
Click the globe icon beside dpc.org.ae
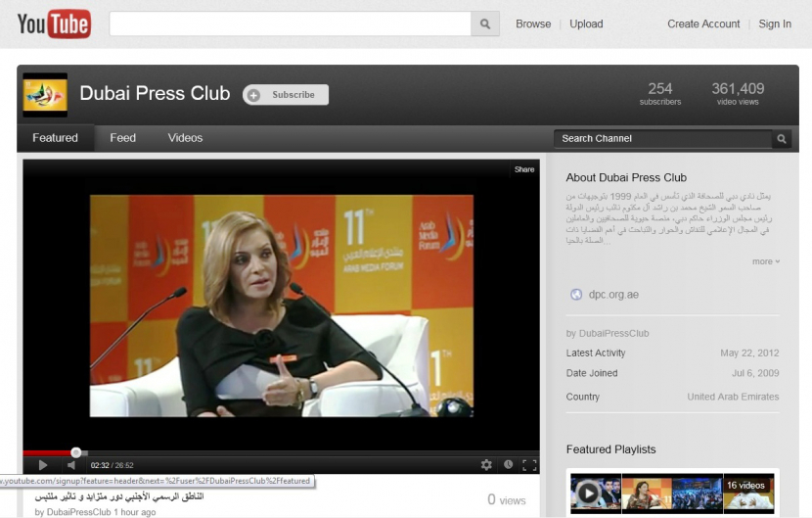pos(576,295)
